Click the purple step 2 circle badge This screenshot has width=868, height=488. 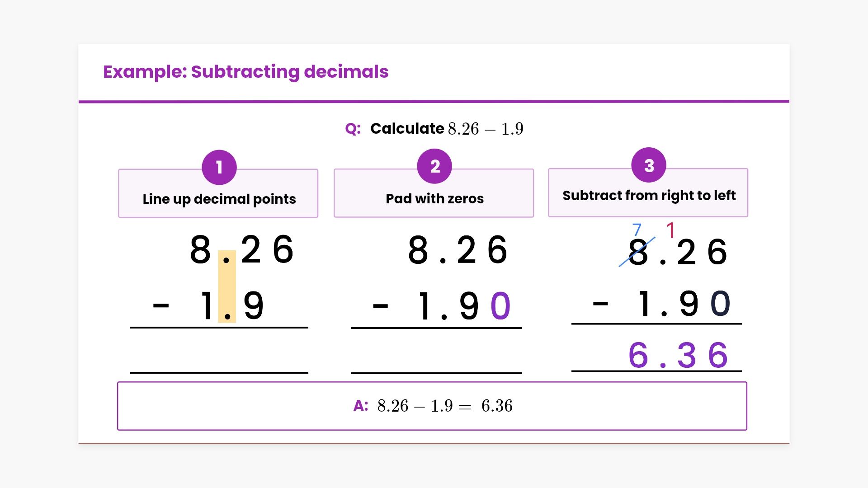(434, 166)
